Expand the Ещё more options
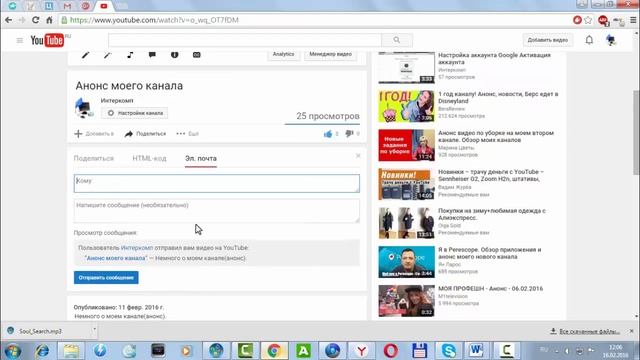Screen dimensions: 640x360 coord(187,134)
